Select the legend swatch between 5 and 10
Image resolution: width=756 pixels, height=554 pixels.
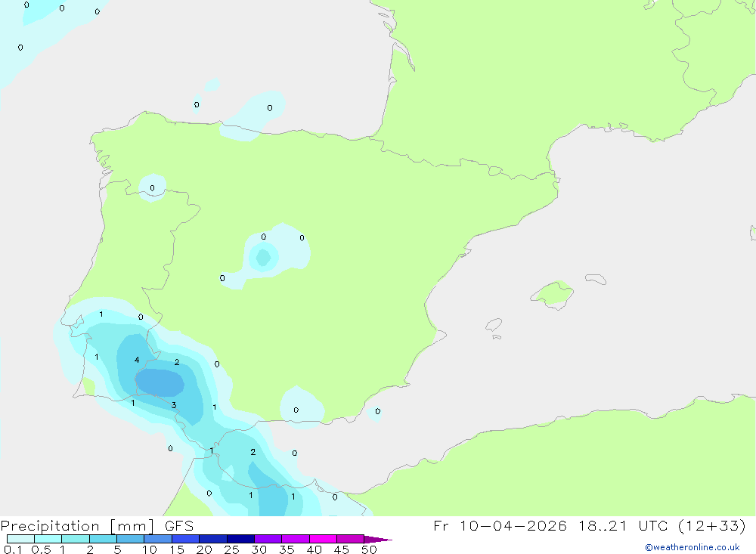click(130, 539)
